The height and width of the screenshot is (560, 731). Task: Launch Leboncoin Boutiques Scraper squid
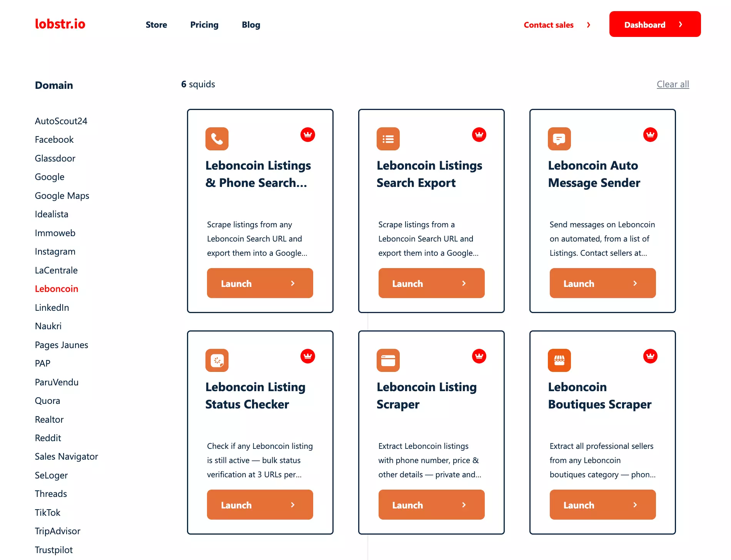pyautogui.click(x=602, y=505)
